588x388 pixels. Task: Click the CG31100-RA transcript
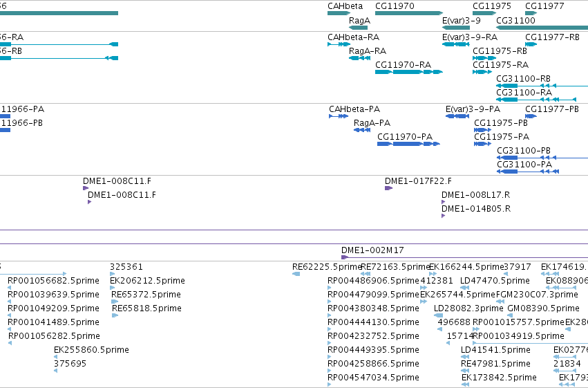536,100
